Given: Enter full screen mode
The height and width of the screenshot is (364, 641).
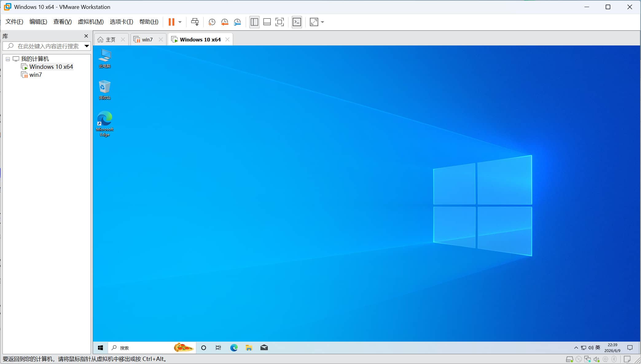Looking at the screenshot, I should [x=279, y=22].
